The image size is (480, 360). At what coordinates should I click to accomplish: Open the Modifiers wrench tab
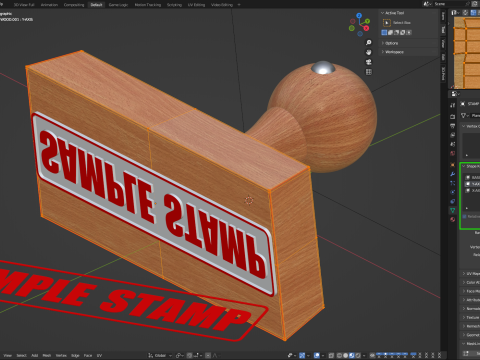452,174
